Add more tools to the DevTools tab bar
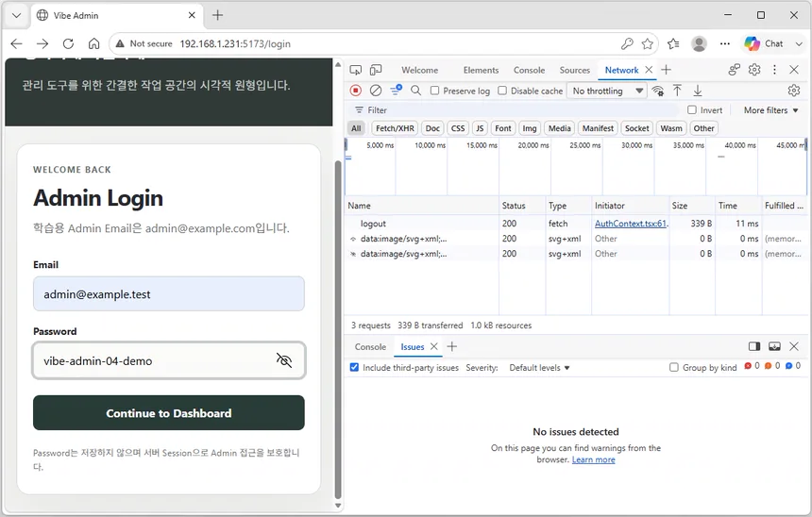 click(x=666, y=70)
